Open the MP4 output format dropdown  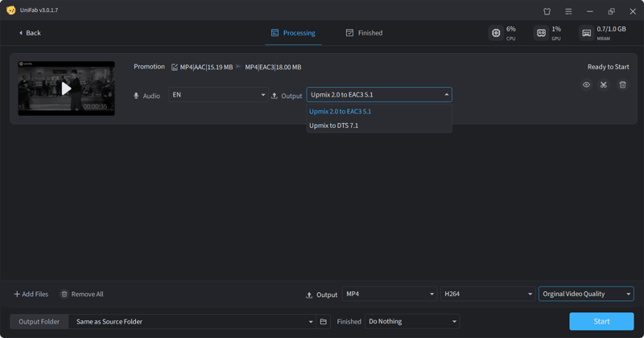pyautogui.click(x=390, y=295)
